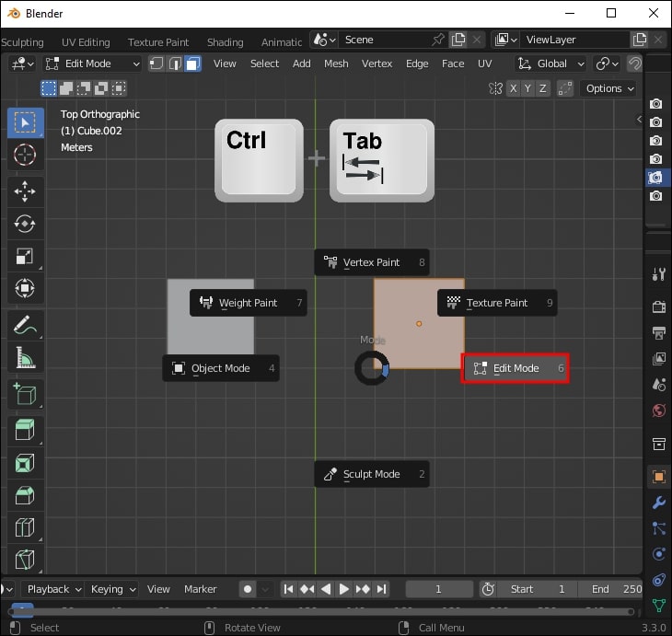This screenshot has width=672, height=636.
Task: Select the Annotate pencil tool
Action: 25,325
